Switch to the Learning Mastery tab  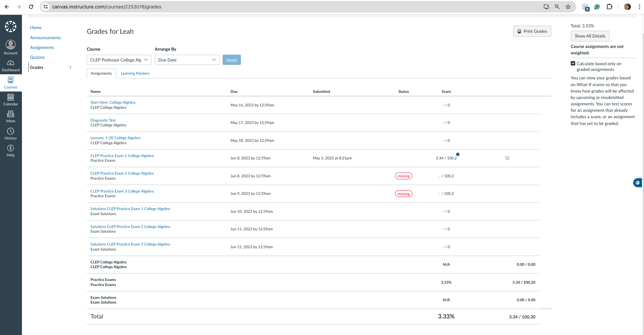(135, 73)
